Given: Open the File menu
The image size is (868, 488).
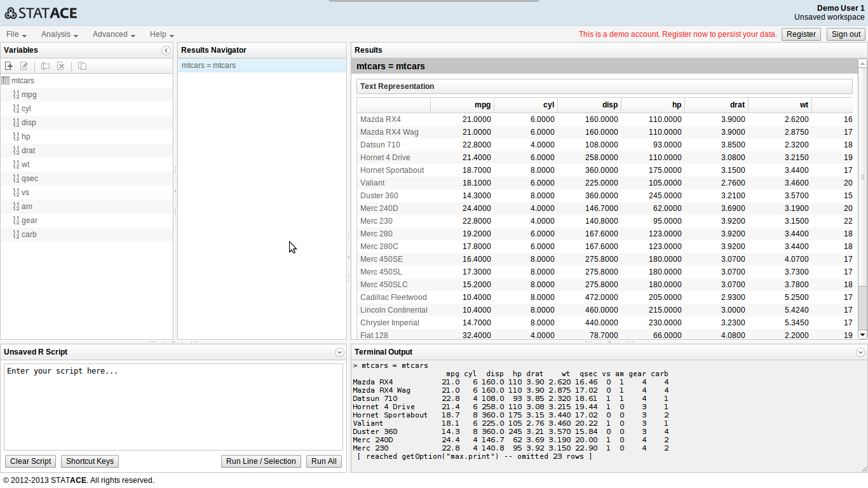Looking at the screenshot, I should [16, 34].
